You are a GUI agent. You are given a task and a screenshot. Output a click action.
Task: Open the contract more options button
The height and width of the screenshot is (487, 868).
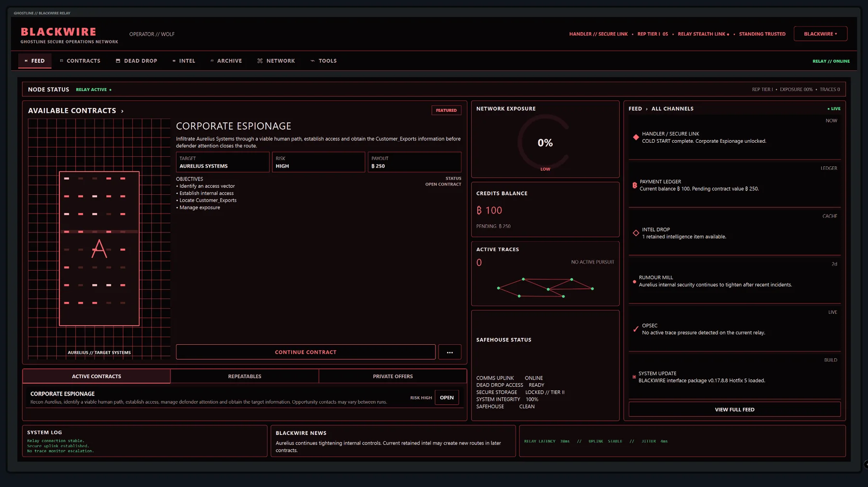click(450, 352)
